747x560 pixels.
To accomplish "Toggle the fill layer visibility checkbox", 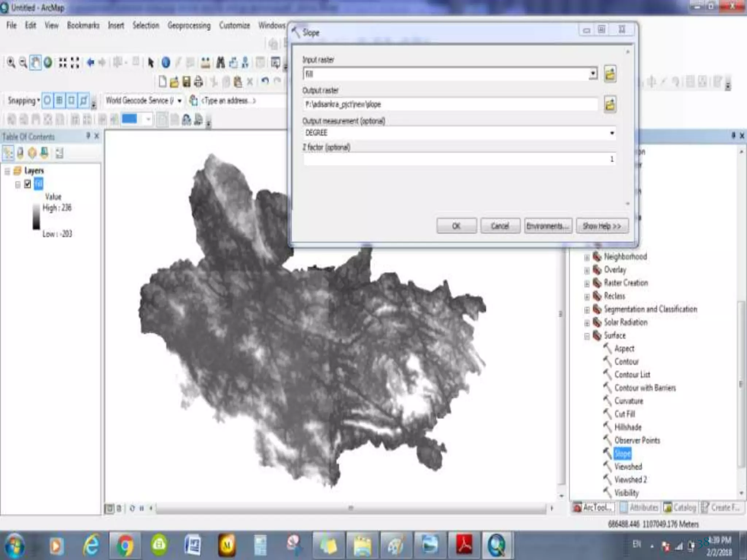I will tap(28, 184).
